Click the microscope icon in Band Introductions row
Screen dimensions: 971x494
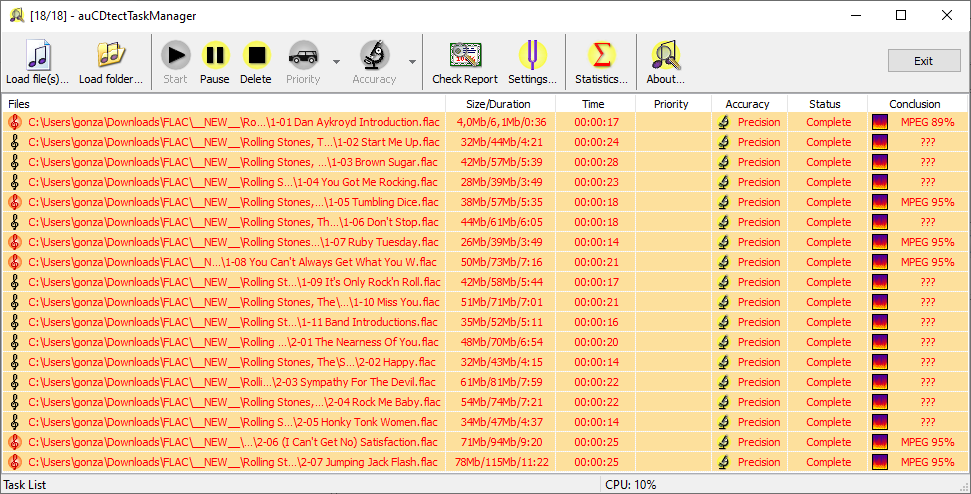tap(723, 322)
